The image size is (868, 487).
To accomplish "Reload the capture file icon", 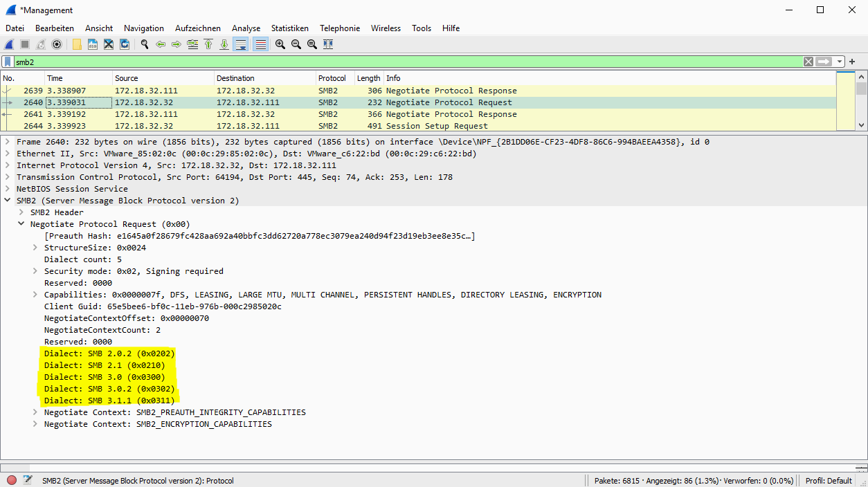I will (125, 44).
